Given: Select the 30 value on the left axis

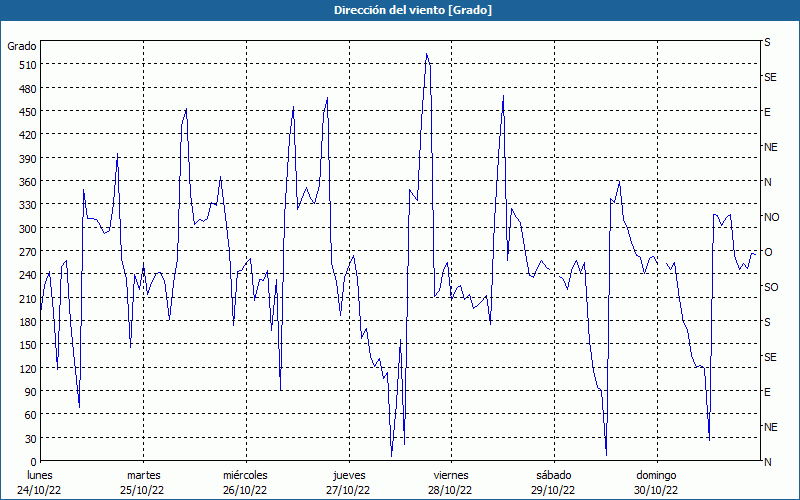Looking at the screenshot, I should [30, 438].
